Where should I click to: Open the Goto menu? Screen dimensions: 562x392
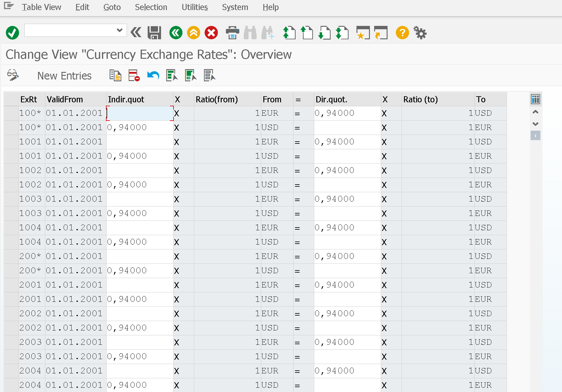tap(112, 7)
